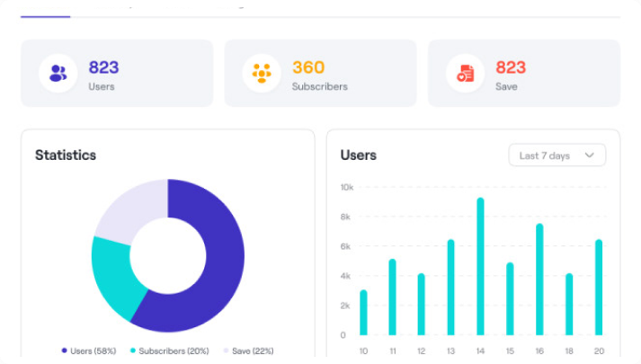Open the Last 7 days dropdown
This screenshot has height=364, width=641.
[x=556, y=155]
